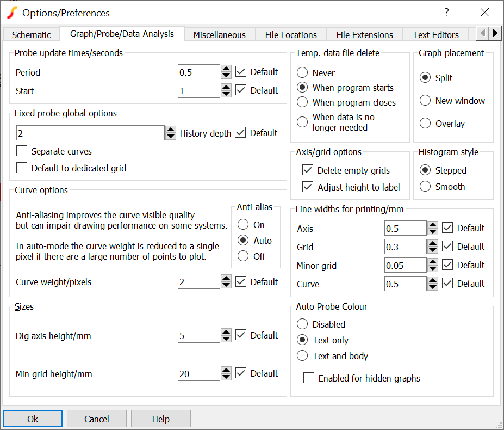Select the Never temp data delete option
Image resolution: width=504 pixels, height=430 pixels.
click(303, 73)
